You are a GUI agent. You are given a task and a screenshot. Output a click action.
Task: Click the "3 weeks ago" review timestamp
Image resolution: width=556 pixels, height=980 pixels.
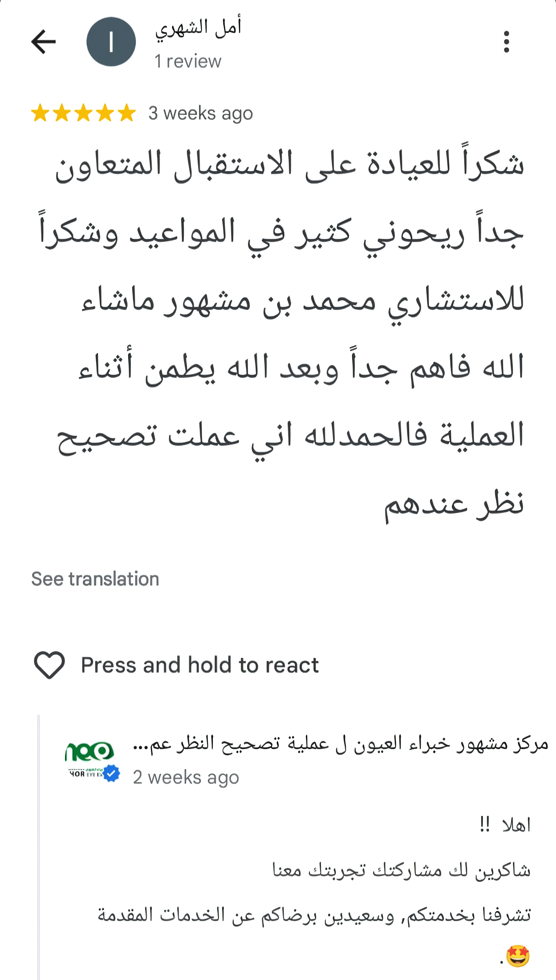coord(201,113)
